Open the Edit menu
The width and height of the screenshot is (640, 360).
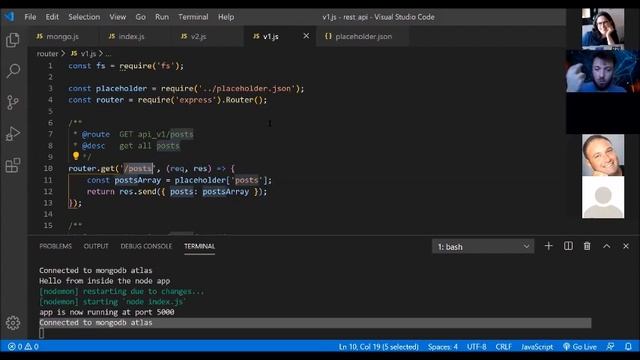(52, 17)
